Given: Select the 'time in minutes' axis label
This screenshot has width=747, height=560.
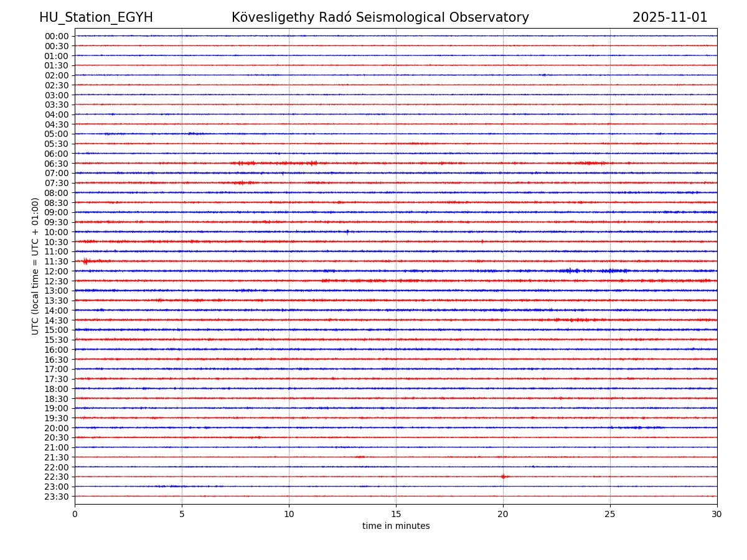Looking at the screenshot, I should 396,526.
